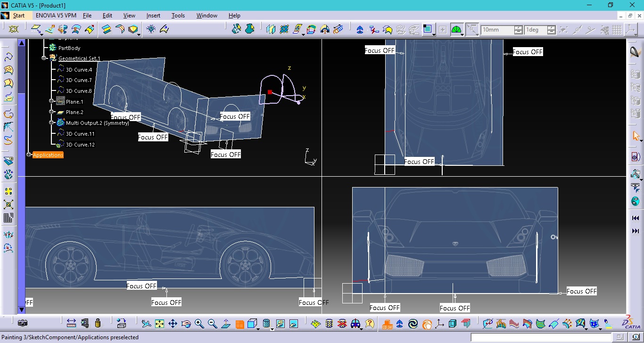Click the Zoom In magnifier
The image size is (644, 343).
(199, 324)
